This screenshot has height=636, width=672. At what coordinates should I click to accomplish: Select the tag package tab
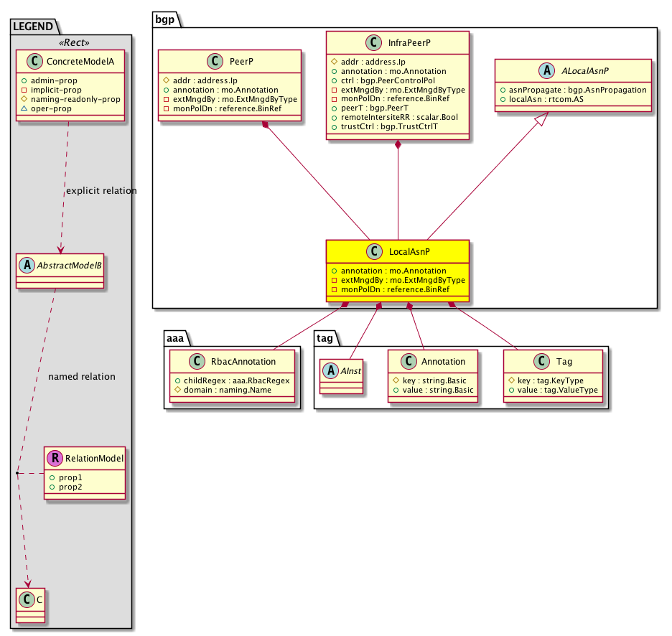point(324,336)
